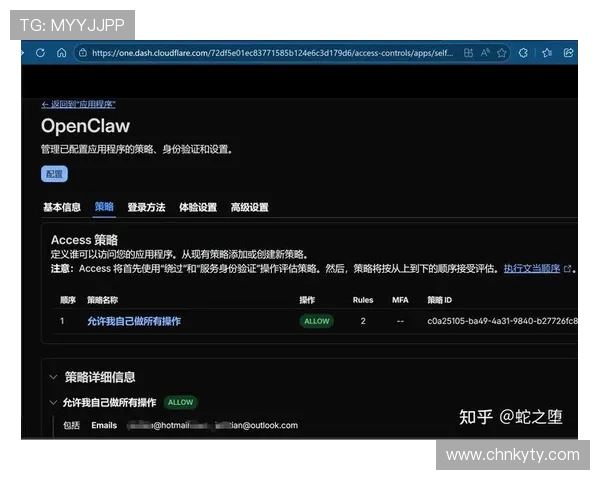
Task: Collapse the 允许我自己做所有操作 detail chevron
Action: 53,402
